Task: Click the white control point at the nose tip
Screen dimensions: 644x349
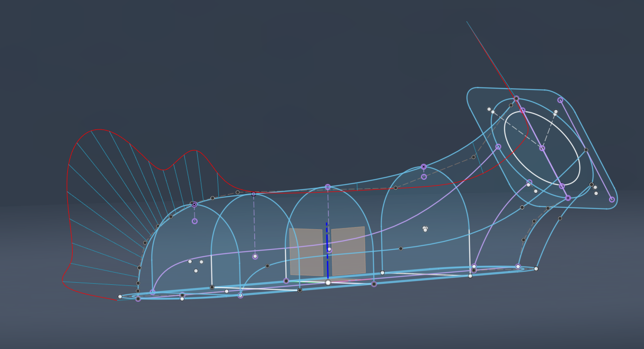Action: [120, 295]
